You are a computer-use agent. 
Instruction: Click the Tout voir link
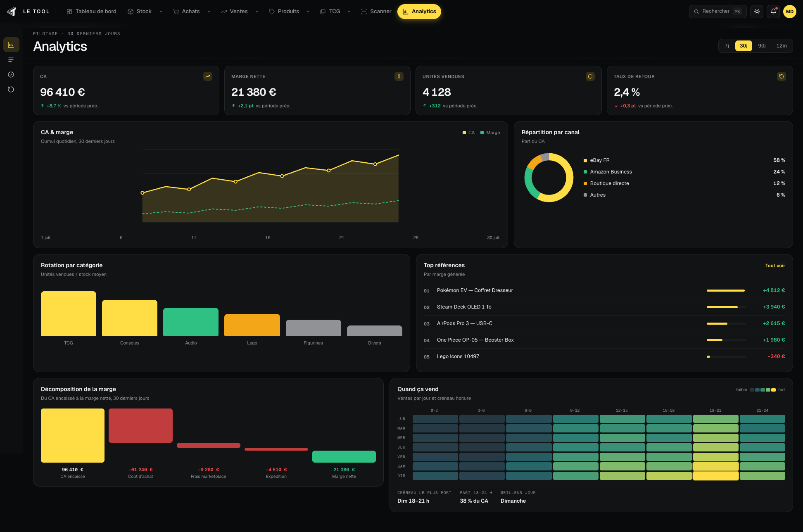point(775,266)
